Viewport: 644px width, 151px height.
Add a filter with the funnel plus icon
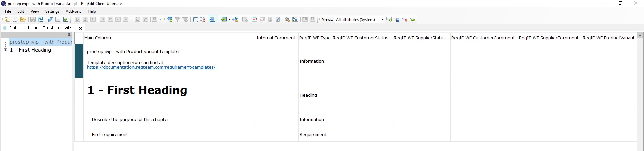click(170, 19)
